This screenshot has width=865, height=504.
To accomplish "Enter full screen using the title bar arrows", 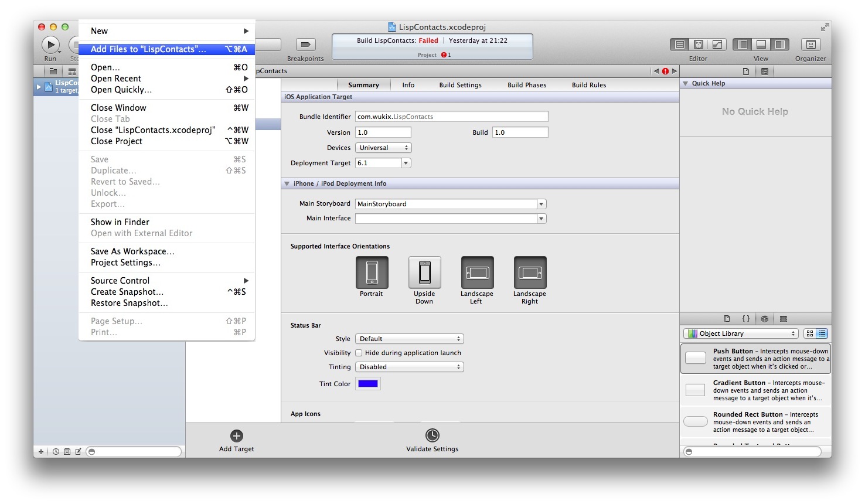I will coord(825,27).
